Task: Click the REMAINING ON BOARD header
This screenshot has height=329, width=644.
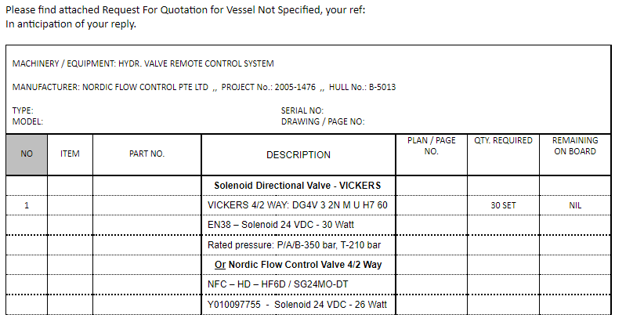Action: [x=574, y=146]
